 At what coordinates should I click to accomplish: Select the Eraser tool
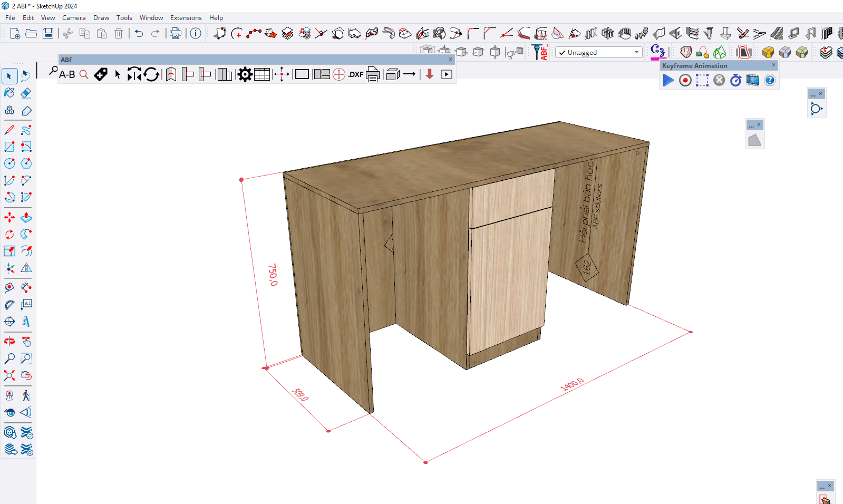pyautogui.click(x=26, y=93)
